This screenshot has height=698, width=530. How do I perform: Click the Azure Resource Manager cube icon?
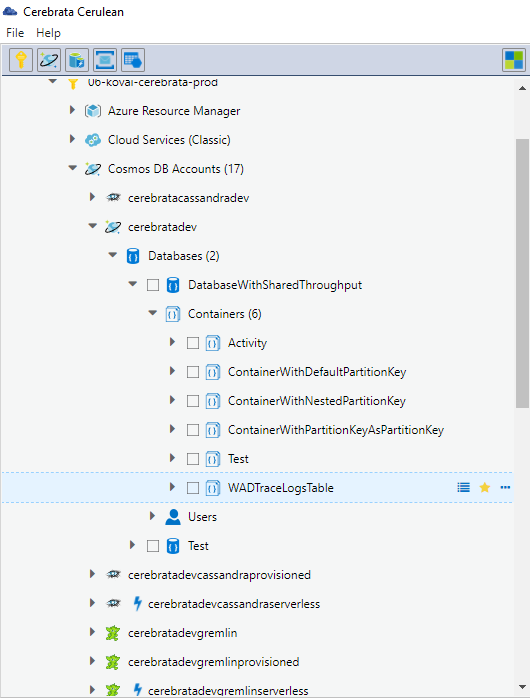click(93, 111)
